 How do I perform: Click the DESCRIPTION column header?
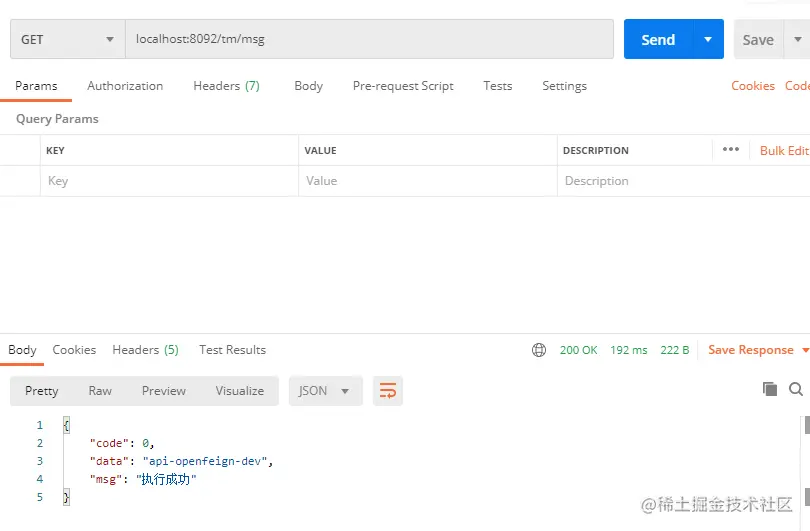click(x=596, y=150)
